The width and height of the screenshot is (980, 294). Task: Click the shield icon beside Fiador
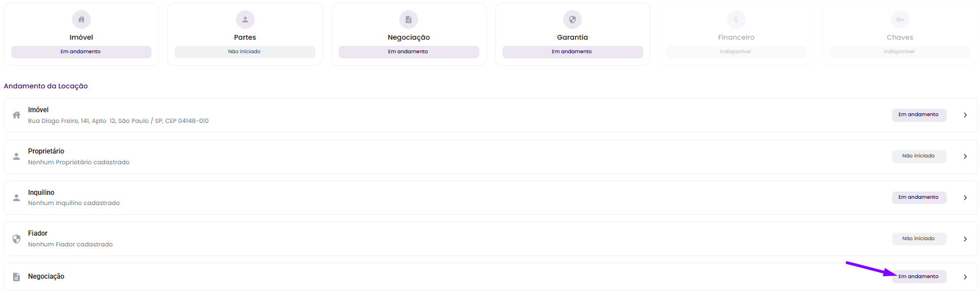pos(16,239)
